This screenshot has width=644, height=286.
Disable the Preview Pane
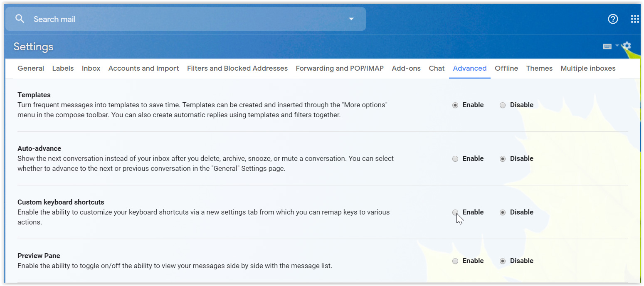pyautogui.click(x=503, y=261)
